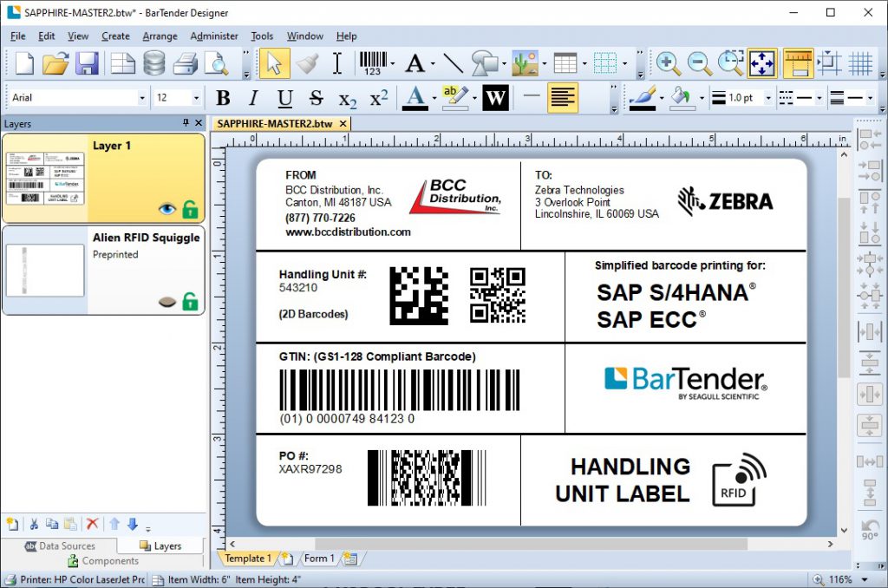Expand the text tool dropdown arrow
Screen dimensions: 888x588
pos(433,63)
